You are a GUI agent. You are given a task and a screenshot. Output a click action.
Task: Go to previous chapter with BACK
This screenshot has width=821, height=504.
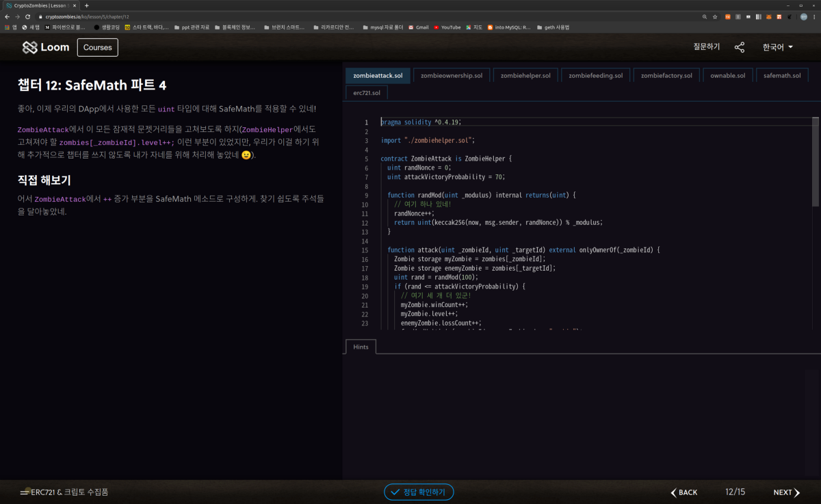tap(684, 492)
